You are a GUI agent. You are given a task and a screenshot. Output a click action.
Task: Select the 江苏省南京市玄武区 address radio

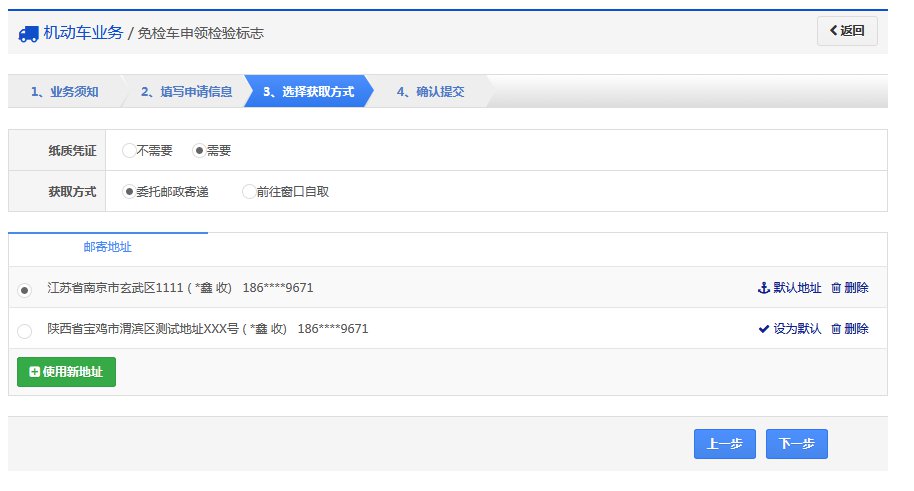tap(25, 290)
